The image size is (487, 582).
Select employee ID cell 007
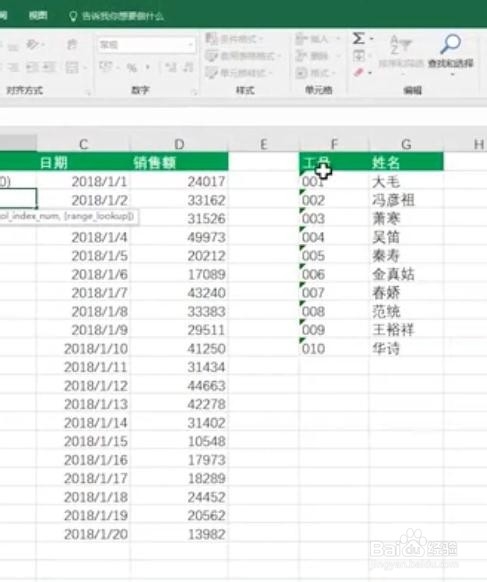tap(334, 292)
